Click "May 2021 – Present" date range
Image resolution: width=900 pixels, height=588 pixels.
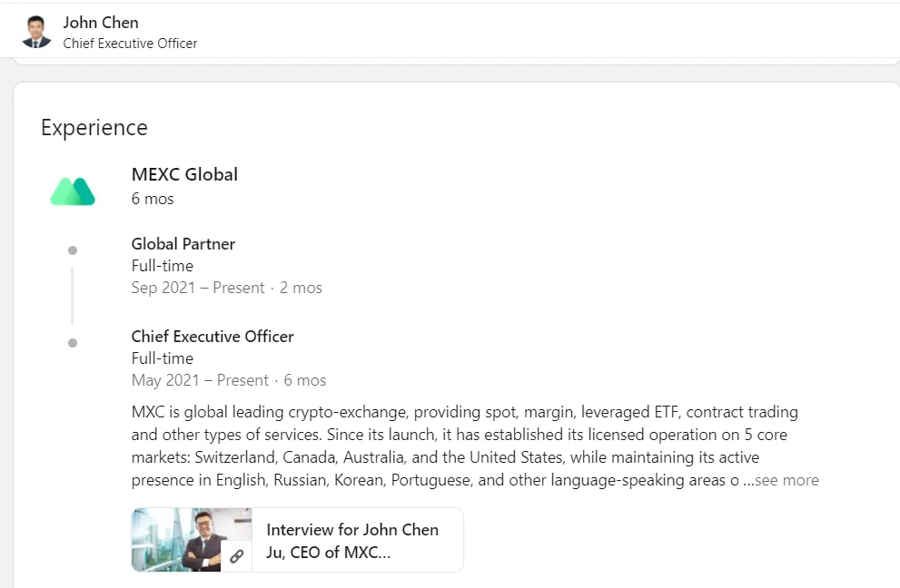(200, 380)
